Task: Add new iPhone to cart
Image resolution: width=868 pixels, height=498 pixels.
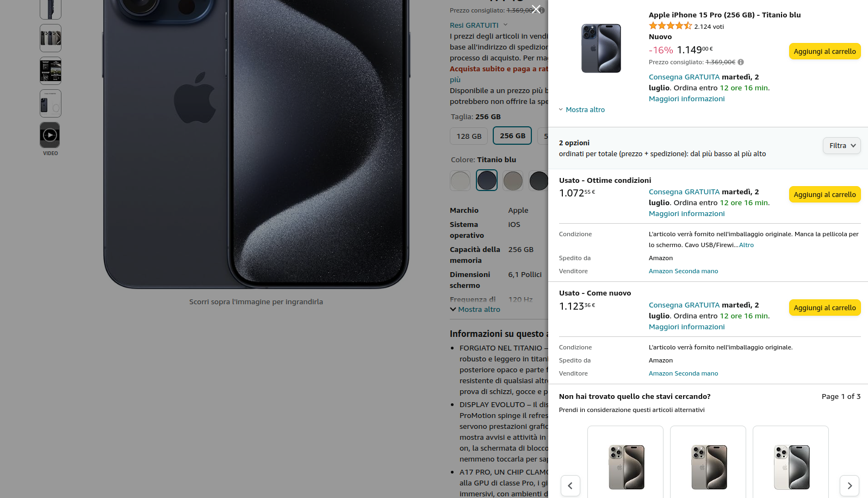Action: point(824,51)
